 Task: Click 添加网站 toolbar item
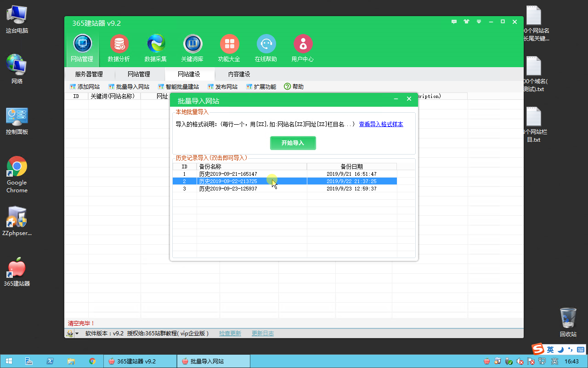click(x=85, y=86)
